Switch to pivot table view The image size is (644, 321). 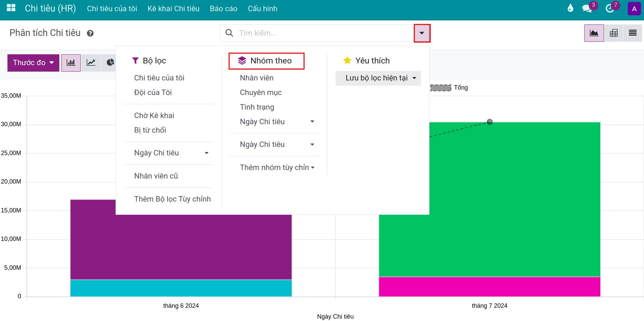coord(613,33)
